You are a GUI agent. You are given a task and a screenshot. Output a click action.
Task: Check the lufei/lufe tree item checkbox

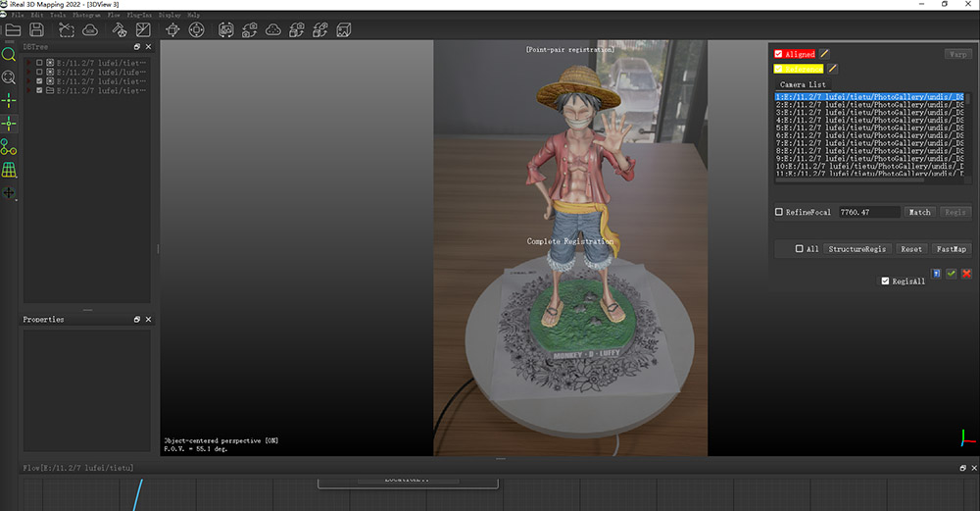[39, 72]
